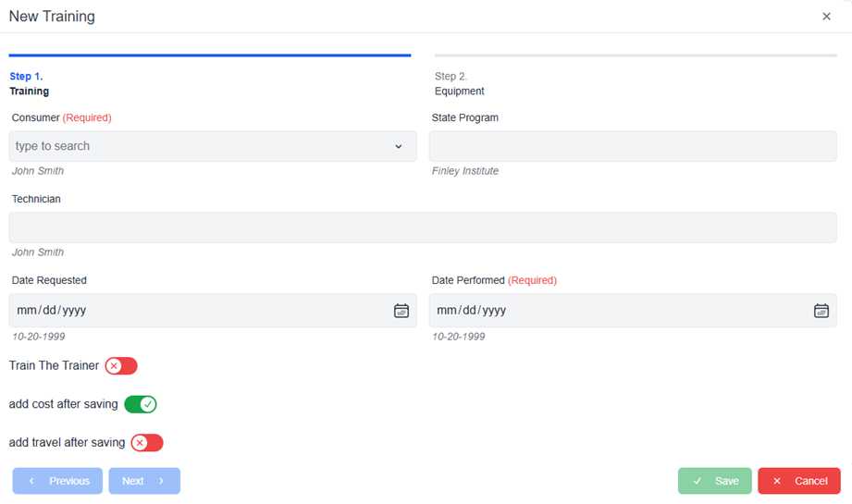Click the Date Requested date field
The image size is (852, 504).
(x=213, y=310)
